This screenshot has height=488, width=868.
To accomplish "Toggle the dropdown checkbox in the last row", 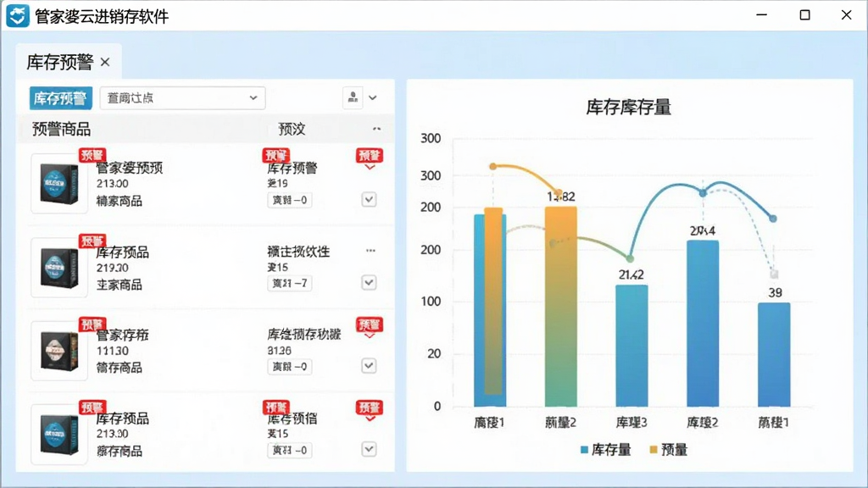I will click(370, 449).
